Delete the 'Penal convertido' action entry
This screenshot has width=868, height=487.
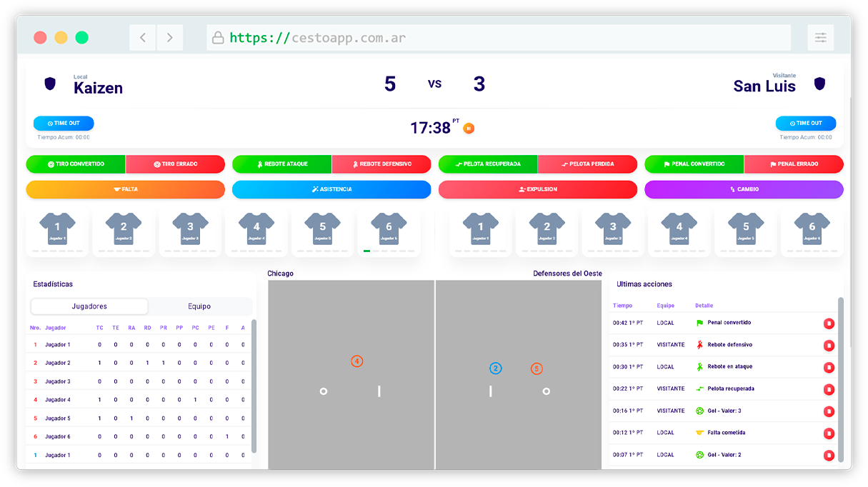click(829, 323)
